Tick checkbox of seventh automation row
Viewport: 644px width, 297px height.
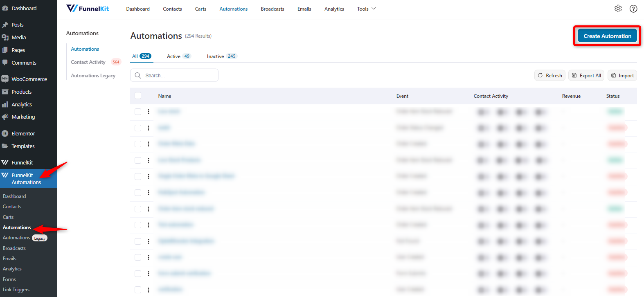coord(138,209)
